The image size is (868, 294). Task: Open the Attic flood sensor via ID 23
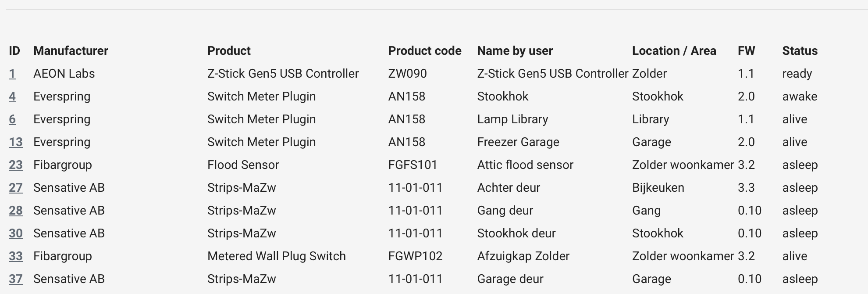(16, 165)
